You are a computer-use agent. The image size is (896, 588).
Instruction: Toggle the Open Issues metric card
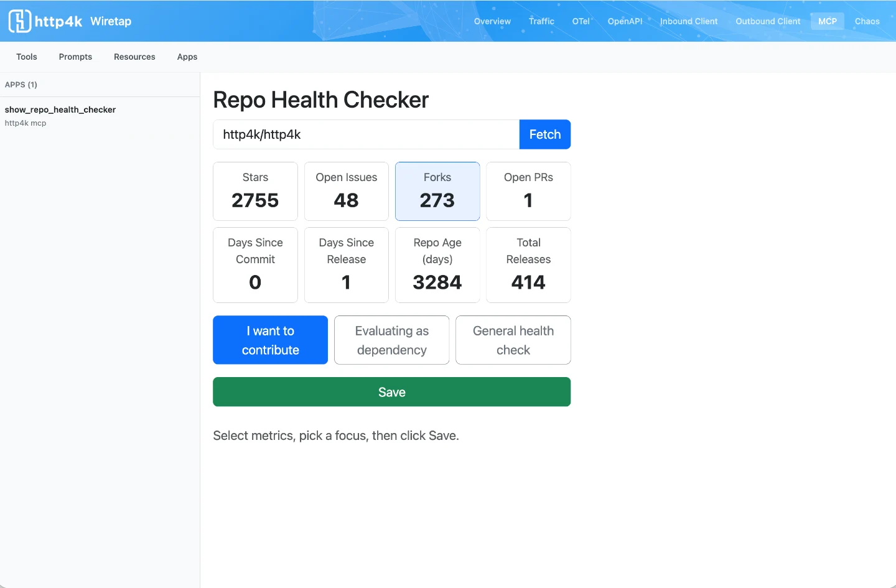[347, 191]
